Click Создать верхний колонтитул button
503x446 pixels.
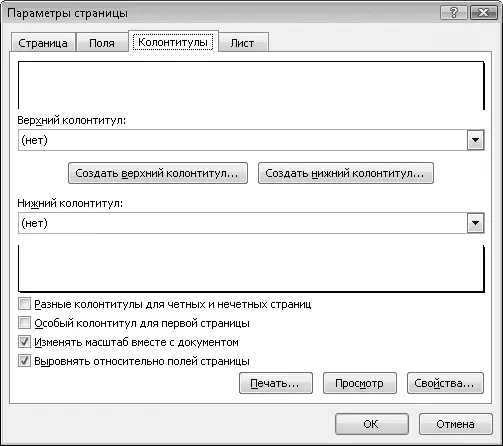click(158, 173)
